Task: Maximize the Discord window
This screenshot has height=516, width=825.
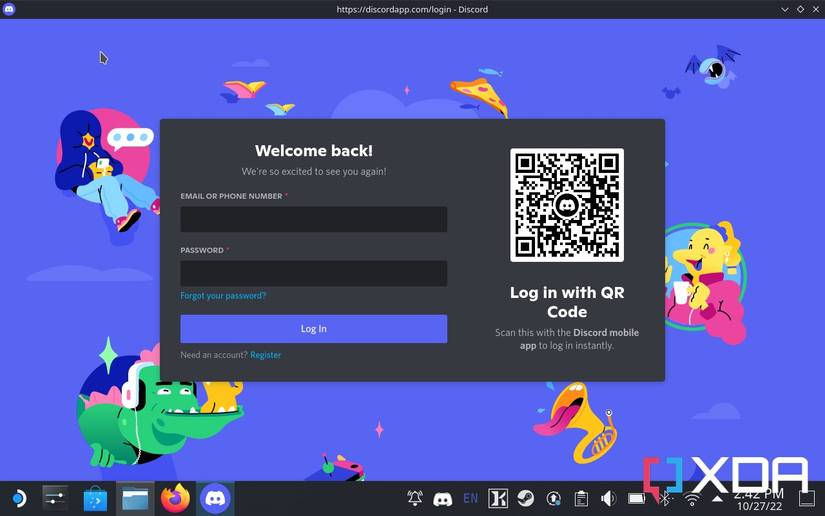Action: (800, 9)
